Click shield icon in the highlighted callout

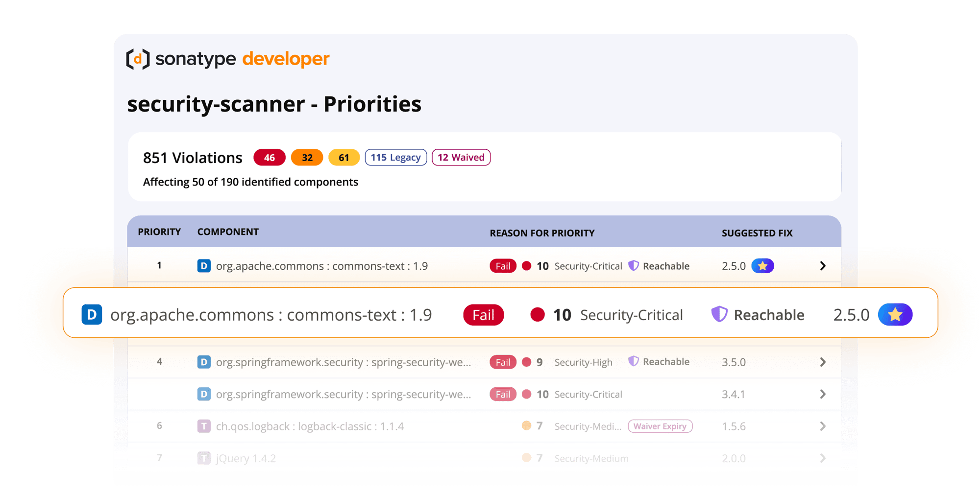pyautogui.click(x=719, y=314)
